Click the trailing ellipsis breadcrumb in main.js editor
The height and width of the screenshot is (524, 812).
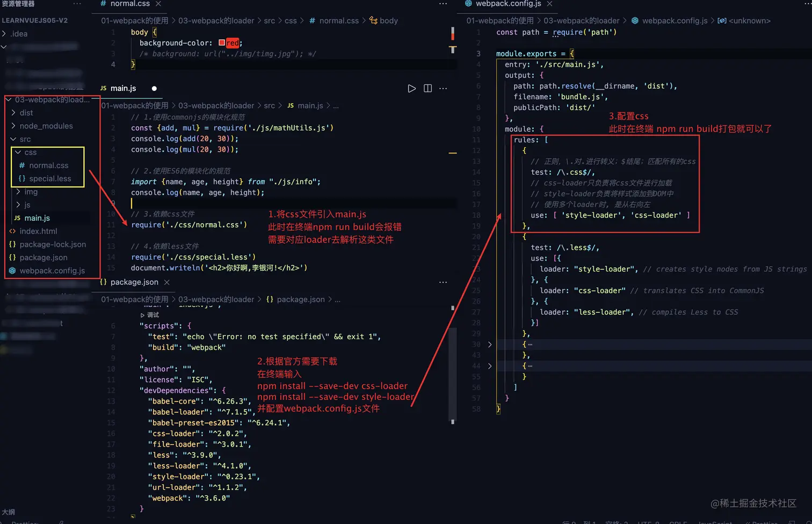coord(336,105)
